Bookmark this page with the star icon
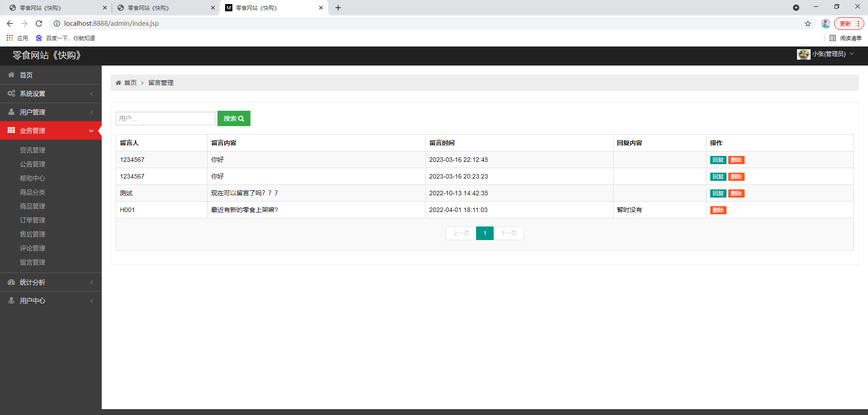The width and height of the screenshot is (868, 415). click(808, 24)
